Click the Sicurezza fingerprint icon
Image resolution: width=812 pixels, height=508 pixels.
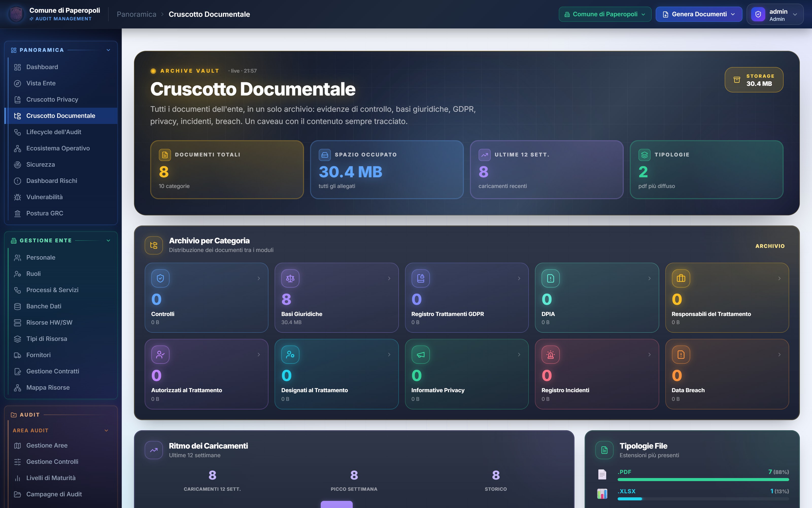pos(18,165)
